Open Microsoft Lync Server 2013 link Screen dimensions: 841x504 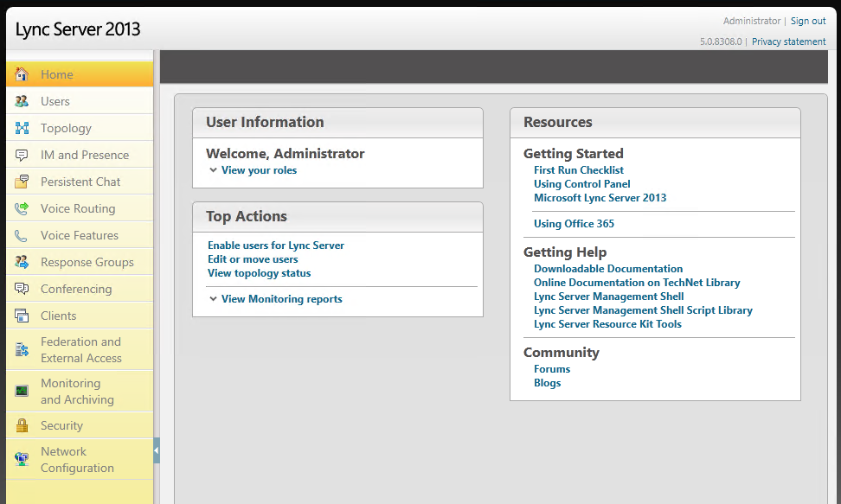click(x=600, y=198)
